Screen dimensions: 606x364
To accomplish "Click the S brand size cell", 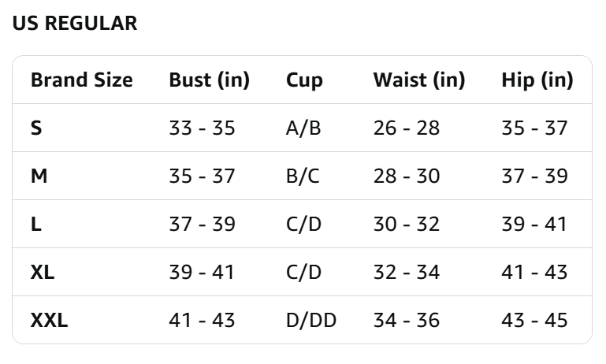I will (x=36, y=128).
